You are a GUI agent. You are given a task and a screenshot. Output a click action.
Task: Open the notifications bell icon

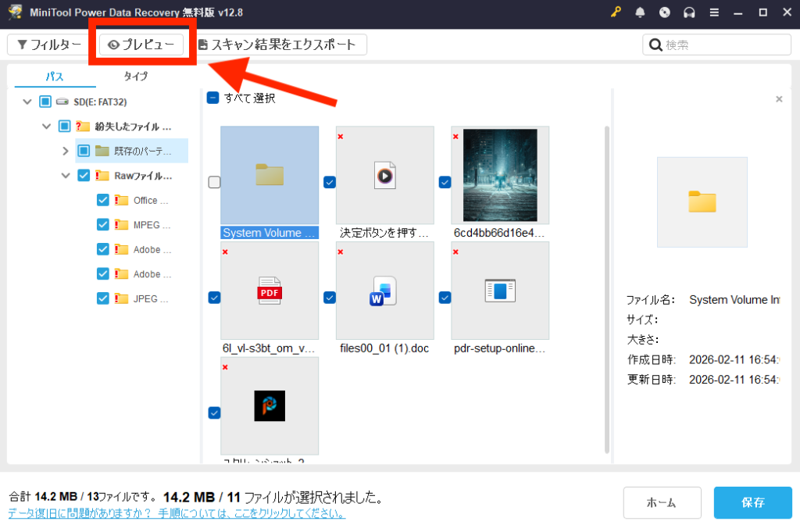[641, 13]
